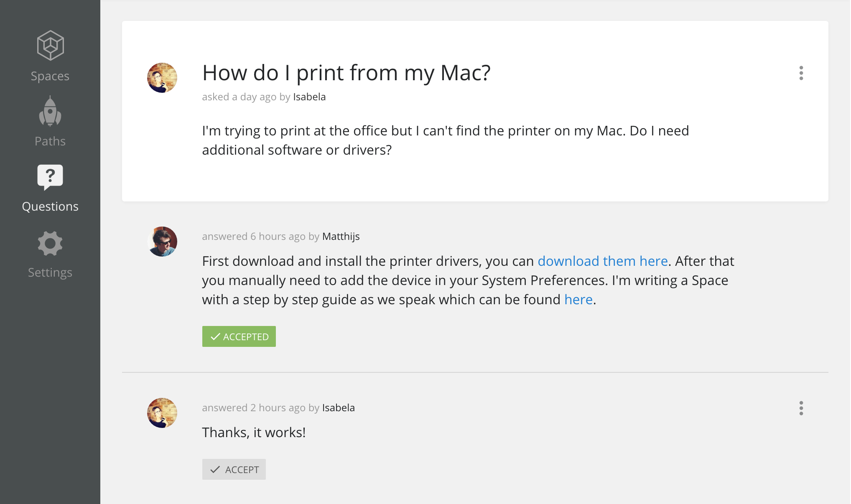The width and height of the screenshot is (851, 504).
Task: Select the Paths label in the sidebar
Action: pos(50,141)
